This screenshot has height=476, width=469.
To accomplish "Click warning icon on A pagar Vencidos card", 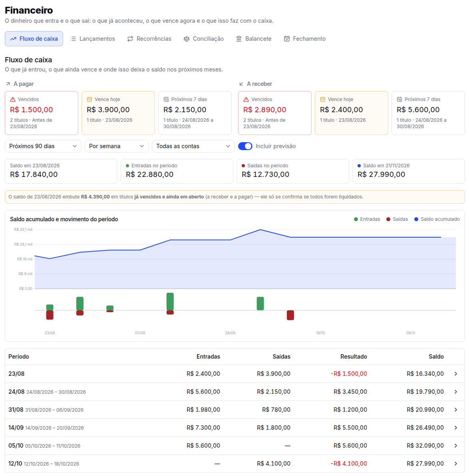I will (13, 99).
